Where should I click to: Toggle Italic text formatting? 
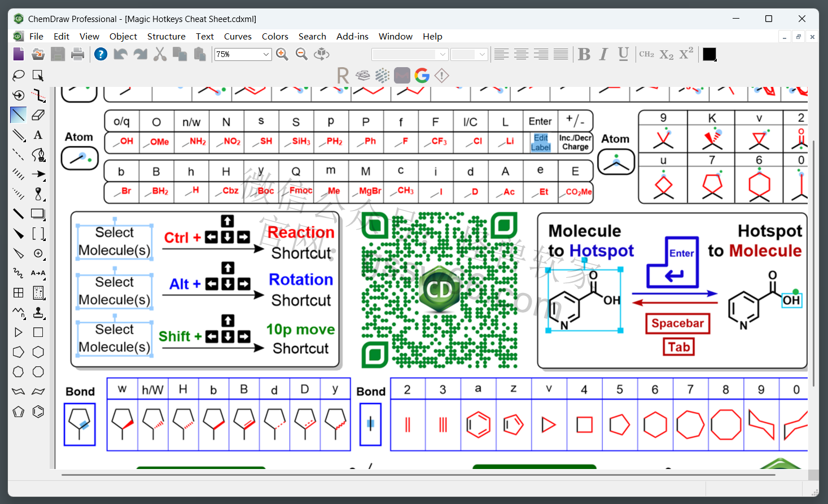tap(604, 54)
